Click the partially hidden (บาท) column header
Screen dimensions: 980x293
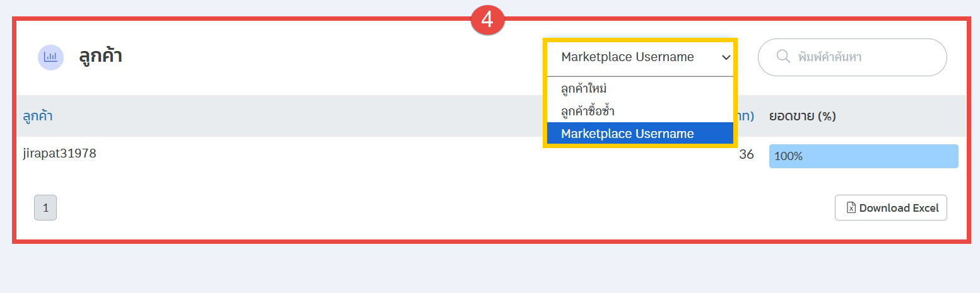tap(745, 116)
